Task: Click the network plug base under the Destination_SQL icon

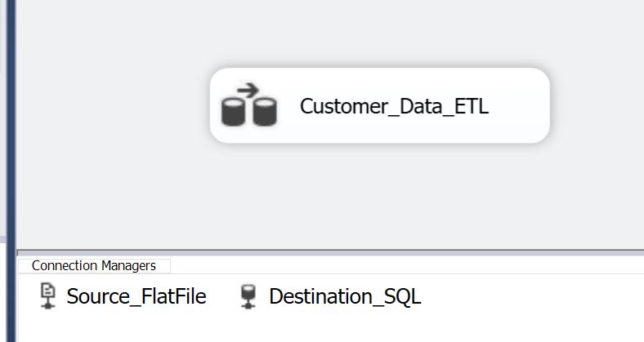Action: [x=248, y=304]
